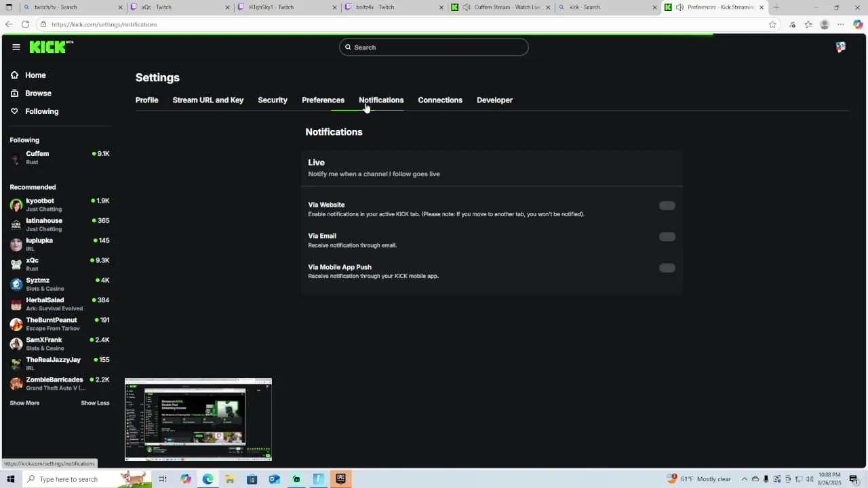Open Epic Games taskbar icon
Image resolution: width=868 pixels, height=488 pixels.
click(x=341, y=479)
